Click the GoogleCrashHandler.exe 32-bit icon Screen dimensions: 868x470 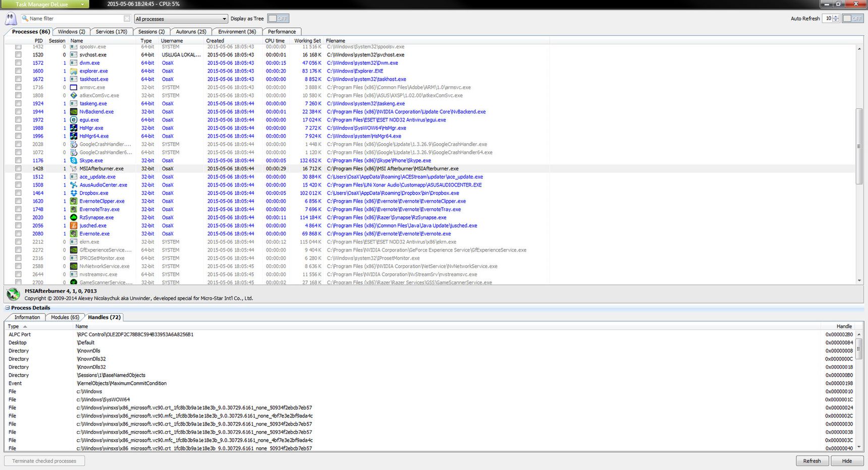74,144
